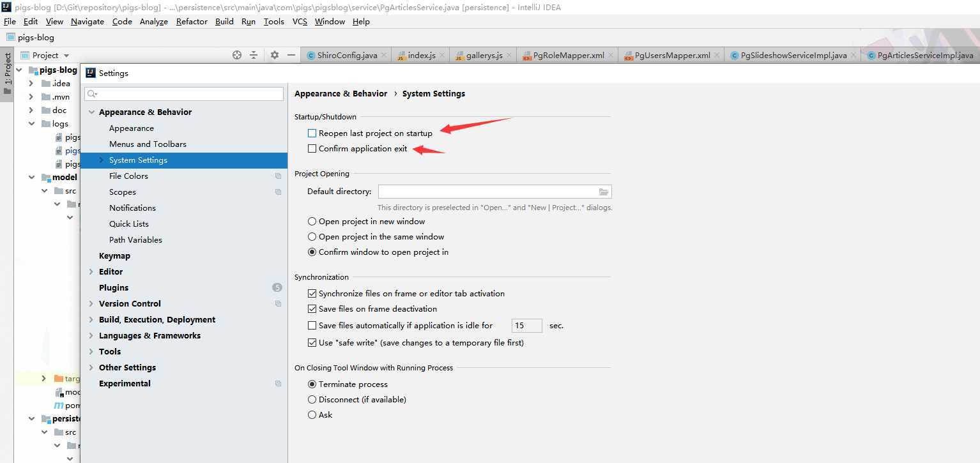Expand Languages & Frameworks group
Image resolution: width=980 pixels, height=463 pixels.
pos(91,336)
